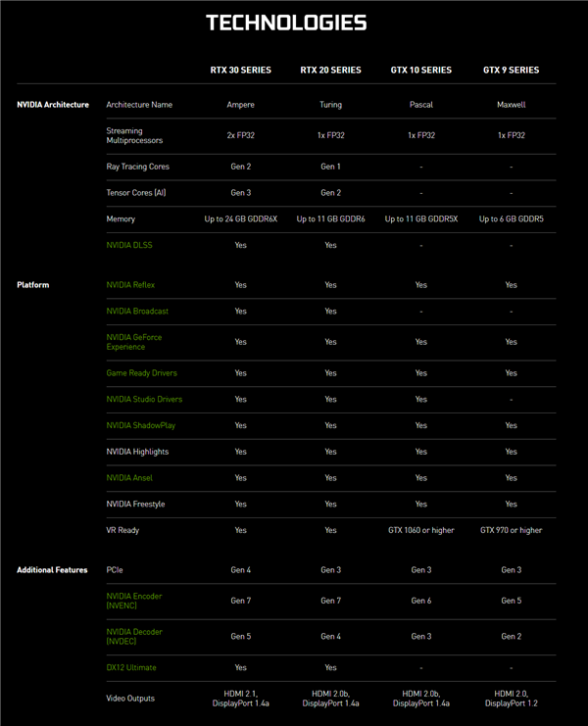Click the NVIDIA Architecture section label
Image resolution: width=588 pixels, height=726 pixels.
pos(53,105)
